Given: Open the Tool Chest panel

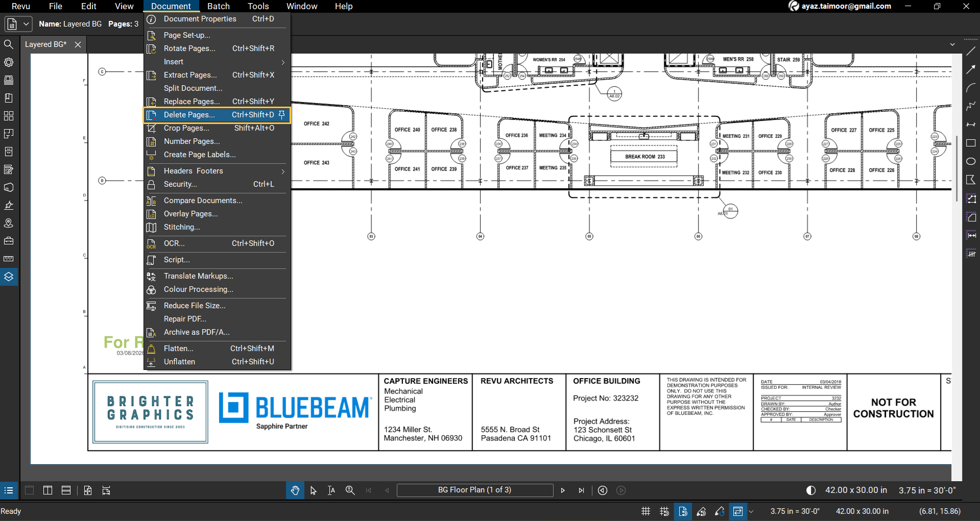Looking at the screenshot, I should tap(9, 241).
